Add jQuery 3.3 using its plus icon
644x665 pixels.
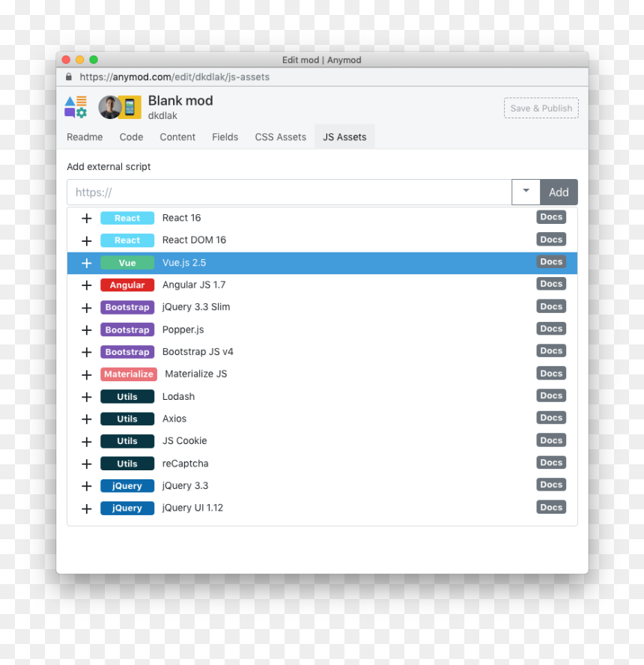pyautogui.click(x=86, y=486)
